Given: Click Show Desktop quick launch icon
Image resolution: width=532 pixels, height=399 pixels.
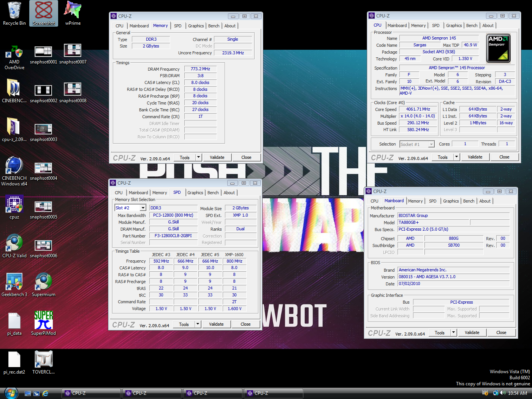Looking at the screenshot, I should (x=28, y=393).
